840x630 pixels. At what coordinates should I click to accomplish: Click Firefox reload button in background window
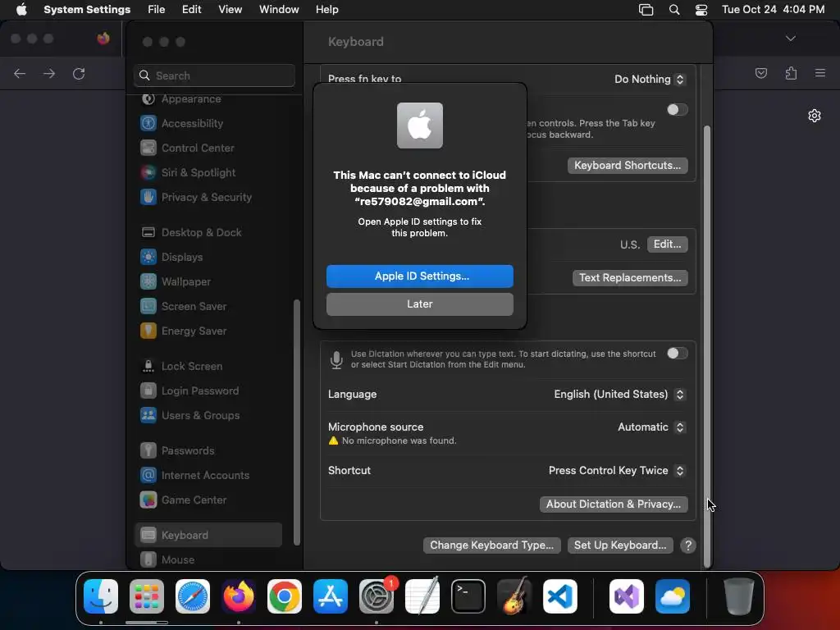point(79,73)
